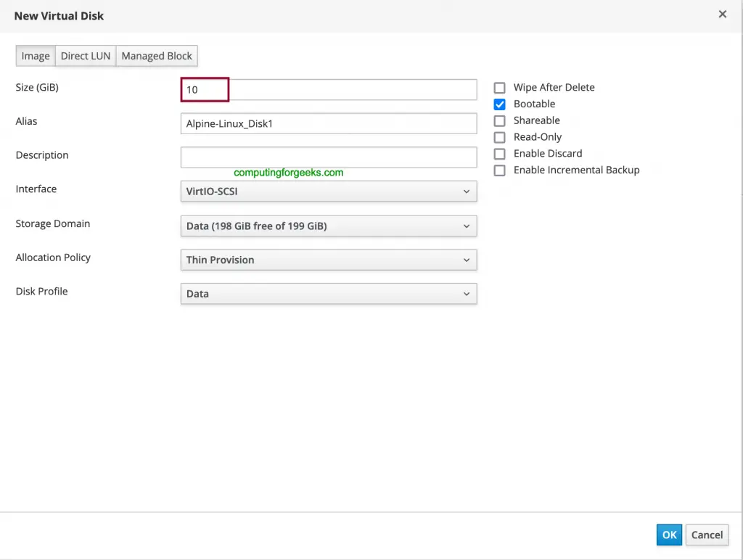Uncheck the Bootable checkbox
The width and height of the screenshot is (743, 560).
499,104
